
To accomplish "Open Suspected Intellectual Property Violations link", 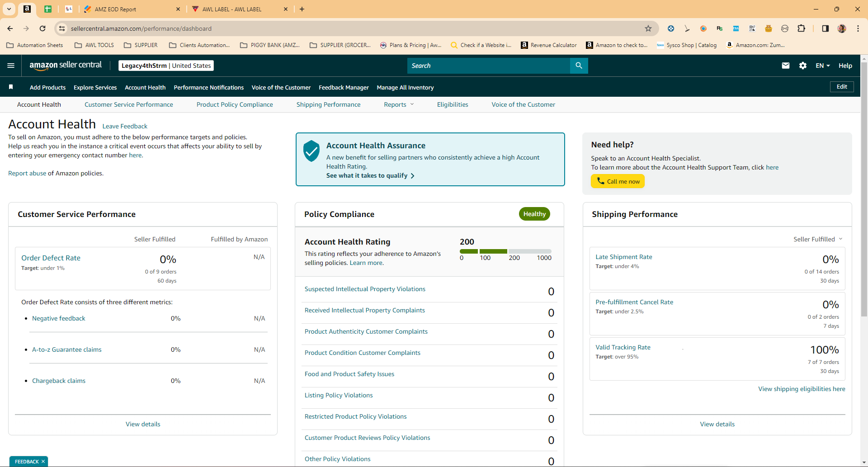I will click(365, 289).
